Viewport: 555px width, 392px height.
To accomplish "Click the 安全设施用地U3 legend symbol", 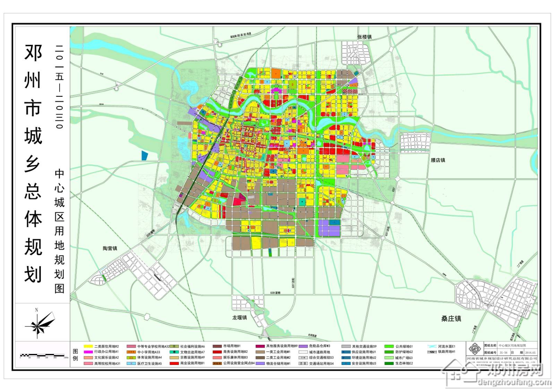I will [346, 364].
